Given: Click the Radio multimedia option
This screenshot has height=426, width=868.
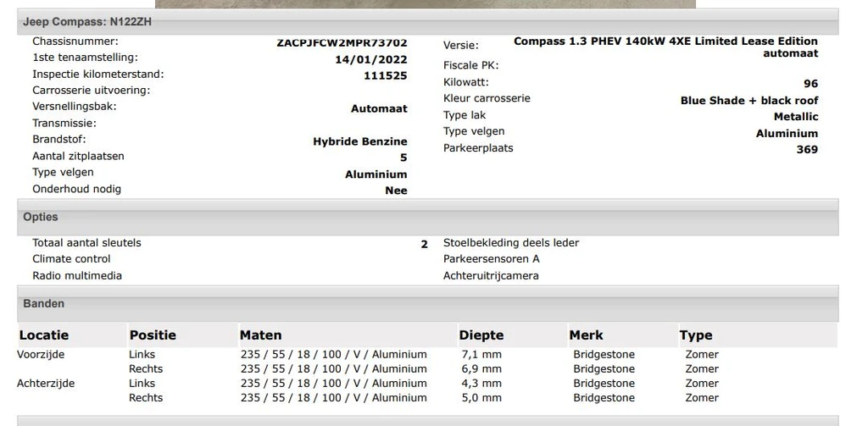Looking at the screenshot, I should (x=77, y=275).
